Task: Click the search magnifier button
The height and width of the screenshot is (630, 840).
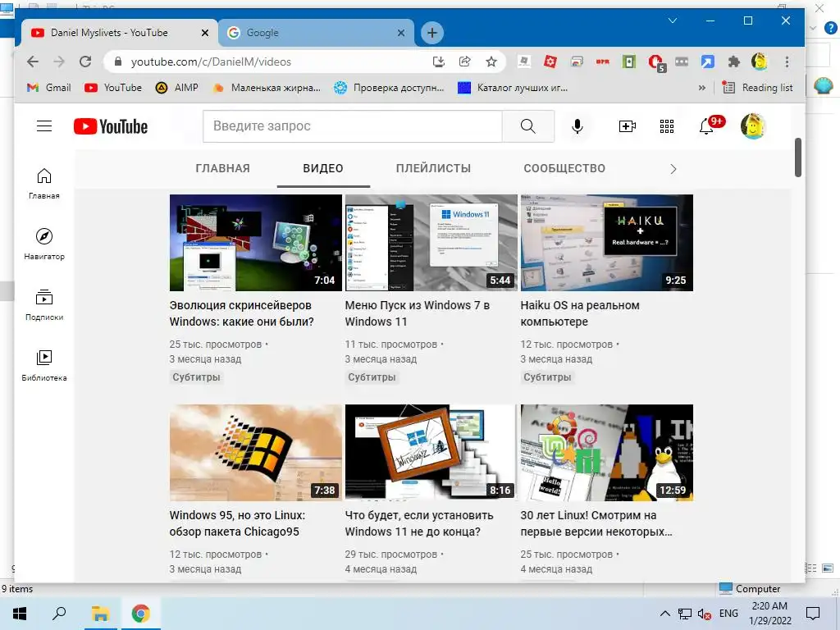Action: tap(527, 126)
